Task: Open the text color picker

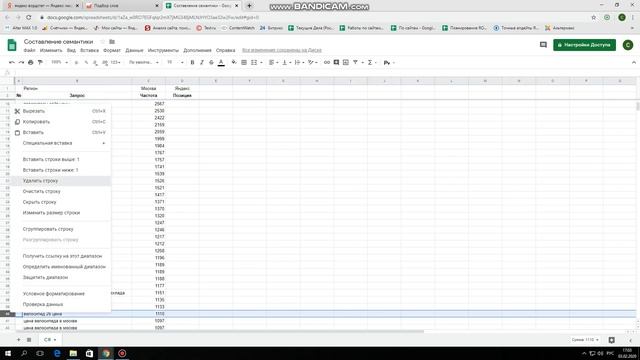Action: coord(221,62)
